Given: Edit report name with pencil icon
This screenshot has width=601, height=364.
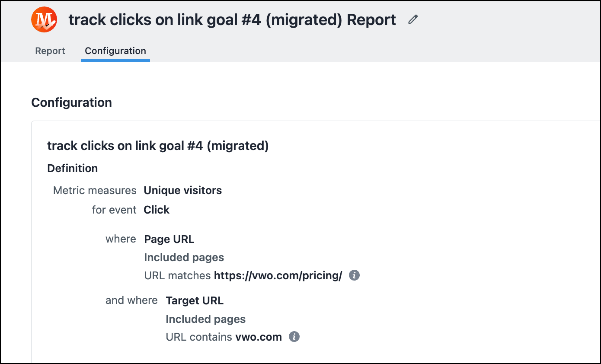Looking at the screenshot, I should pos(413,19).
